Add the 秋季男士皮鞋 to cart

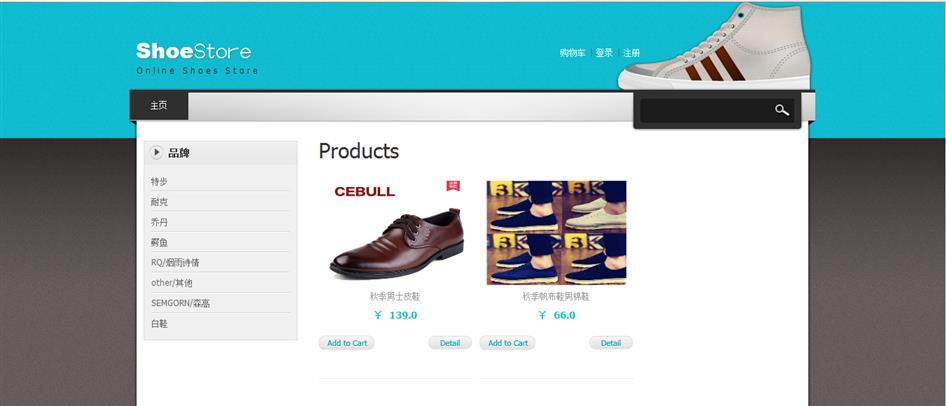tap(347, 343)
